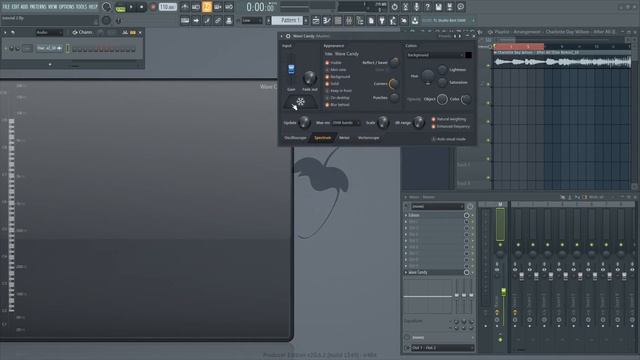Click the Wave Candy gear options icon

click(x=288, y=36)
